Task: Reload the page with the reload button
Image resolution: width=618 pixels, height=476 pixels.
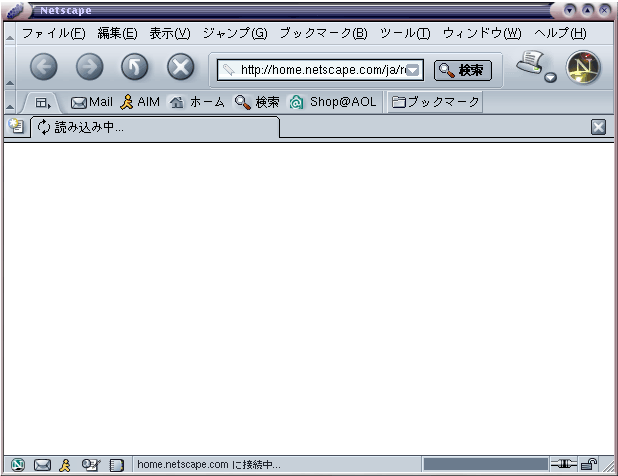Action: click(x=135, y=67)
